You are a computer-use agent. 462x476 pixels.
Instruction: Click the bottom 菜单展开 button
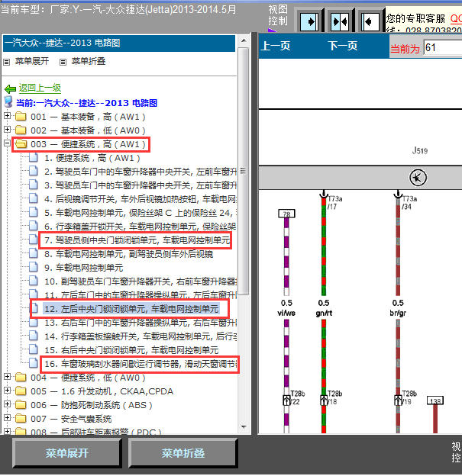coord(67,453)
